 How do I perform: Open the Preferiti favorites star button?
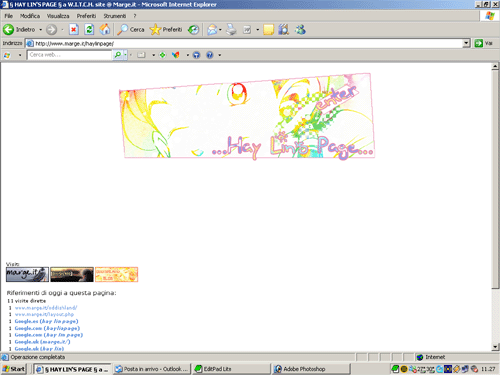[x=166, y=30]
